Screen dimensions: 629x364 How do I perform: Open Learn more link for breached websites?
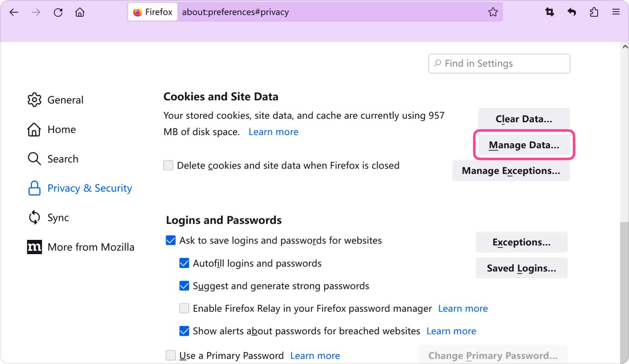451,331
